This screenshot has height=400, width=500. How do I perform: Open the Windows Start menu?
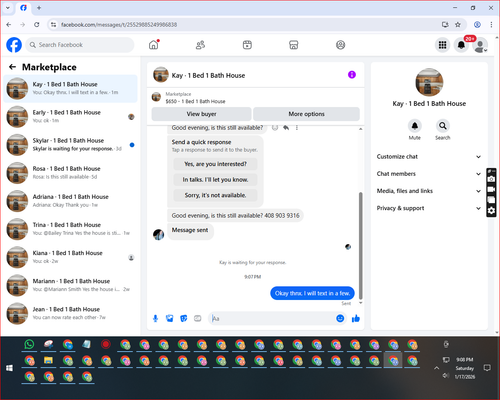click(9, 368)
